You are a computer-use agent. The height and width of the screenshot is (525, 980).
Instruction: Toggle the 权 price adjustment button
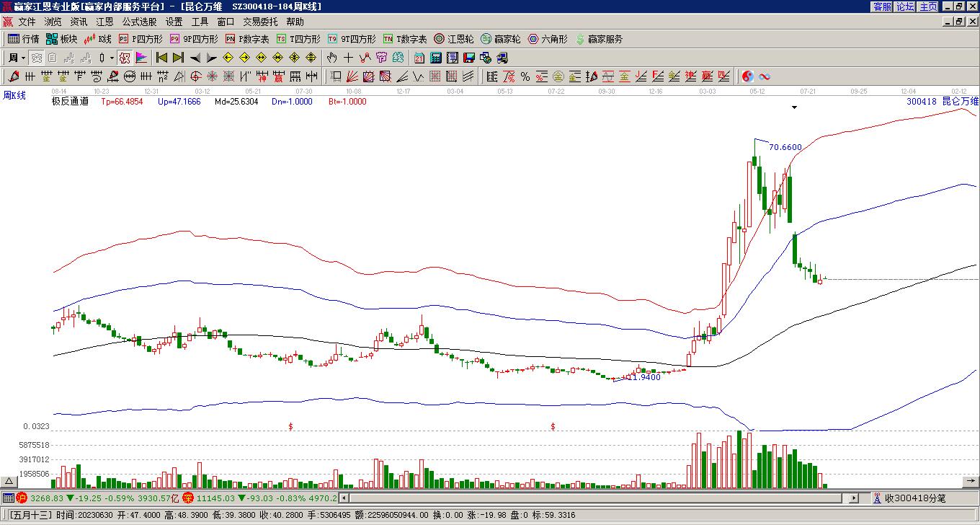click(125, 58)
